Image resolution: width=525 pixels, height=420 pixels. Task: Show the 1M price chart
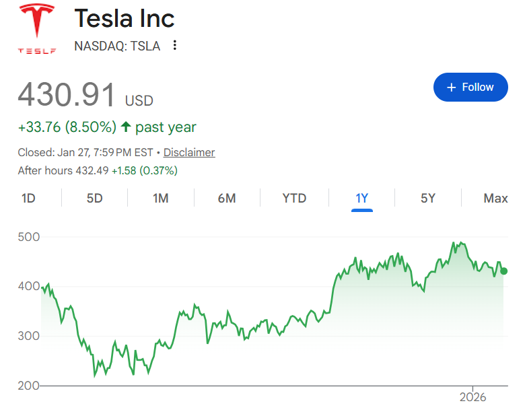pyautogui.click(x=160, y=198)
